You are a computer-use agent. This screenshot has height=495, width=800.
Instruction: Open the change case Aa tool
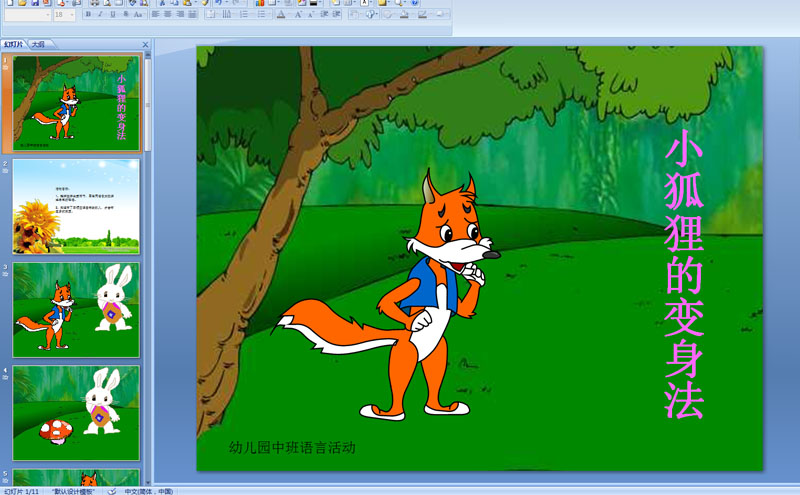click(138, 14)
